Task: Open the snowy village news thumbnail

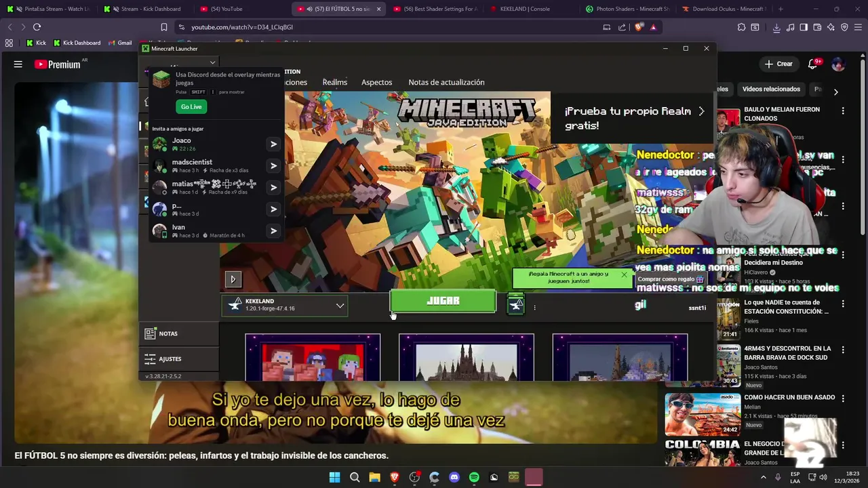Action: 620,357
